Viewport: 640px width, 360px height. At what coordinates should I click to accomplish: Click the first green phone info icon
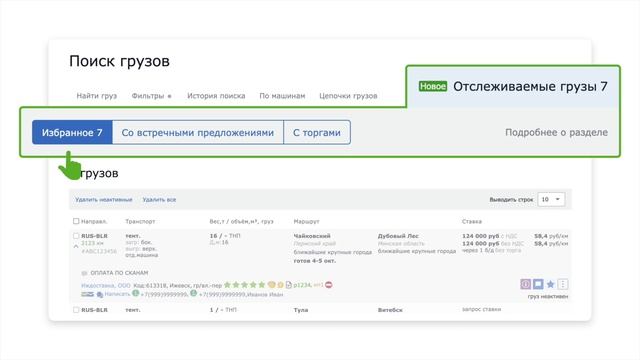coord(136,293)
